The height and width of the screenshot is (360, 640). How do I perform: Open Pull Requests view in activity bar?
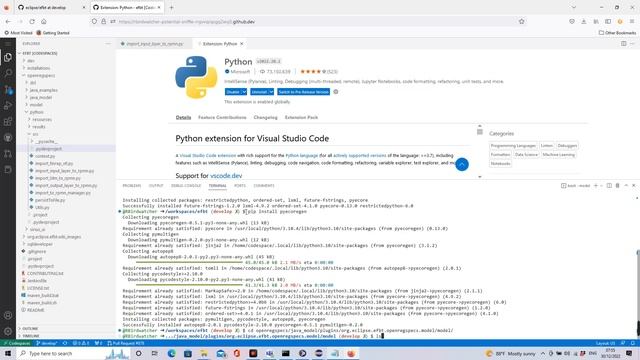(x=8, y=154)
